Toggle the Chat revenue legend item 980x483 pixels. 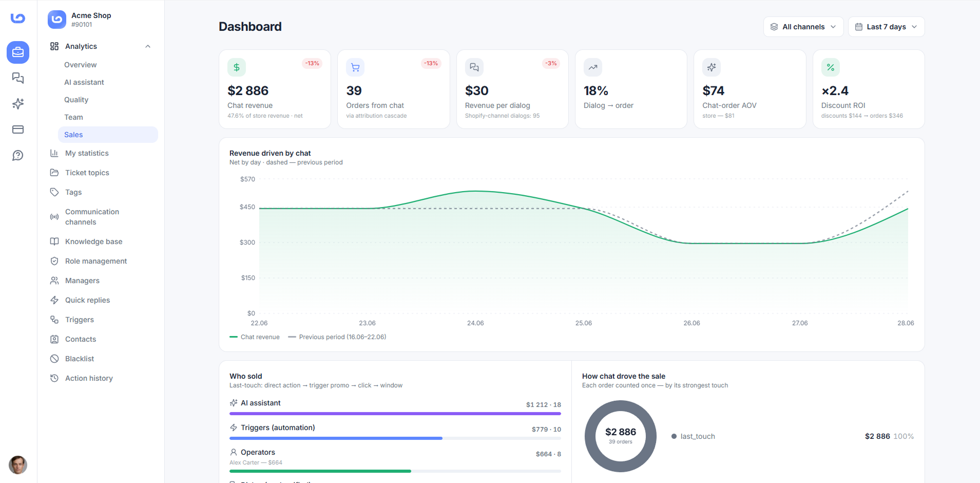point(255,337)
